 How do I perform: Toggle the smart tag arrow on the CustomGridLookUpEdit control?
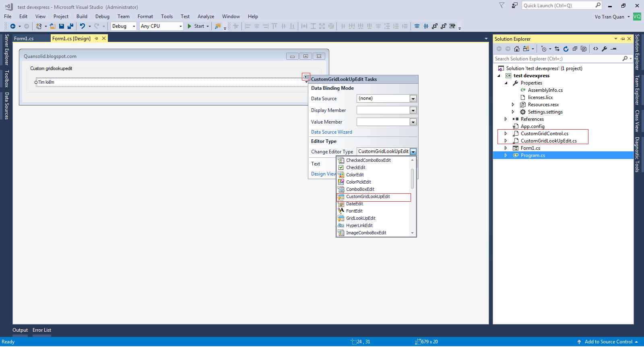coord(306,77)
